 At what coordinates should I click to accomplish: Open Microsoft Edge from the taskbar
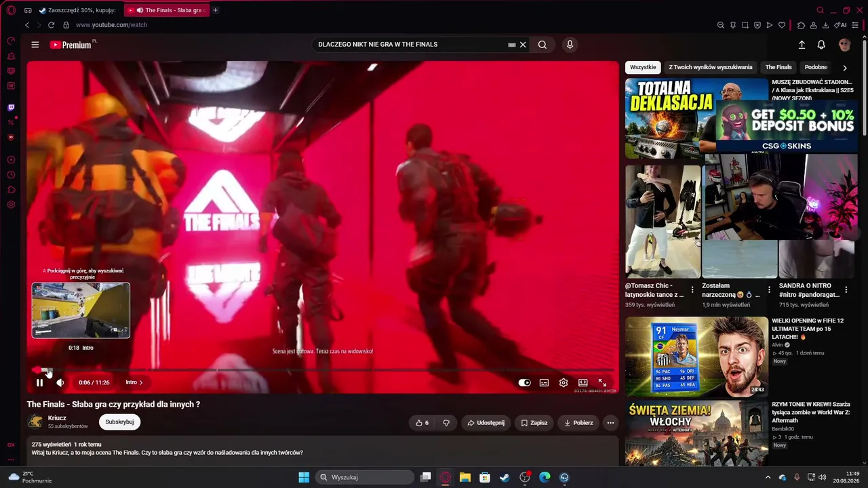pyautogui.click(x=545, y=477)
